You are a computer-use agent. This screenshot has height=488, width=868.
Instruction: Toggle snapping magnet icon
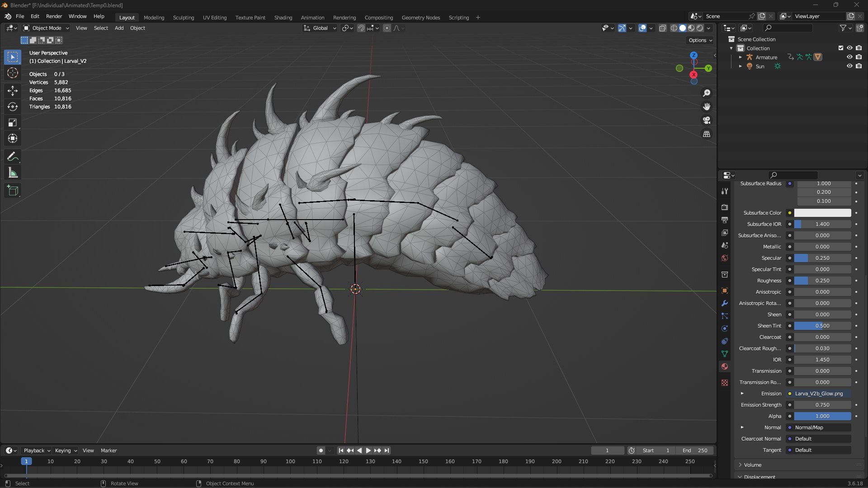pyautogui.click(x=361, y=28)
